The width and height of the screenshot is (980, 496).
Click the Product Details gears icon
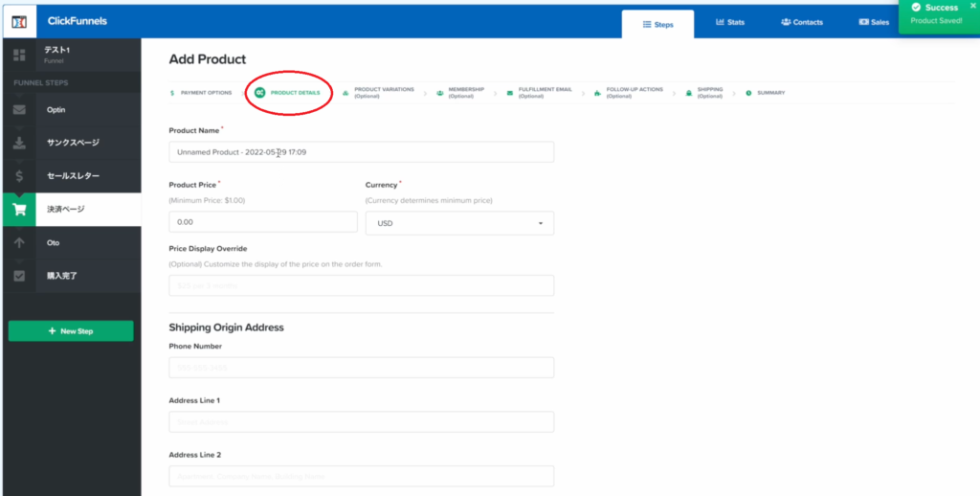(x=259, y=93)
